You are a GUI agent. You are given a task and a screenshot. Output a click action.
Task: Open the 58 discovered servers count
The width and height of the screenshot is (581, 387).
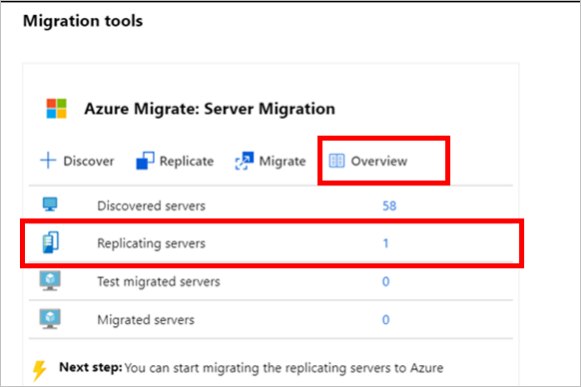pyautogui.click(x=389, y=206)
